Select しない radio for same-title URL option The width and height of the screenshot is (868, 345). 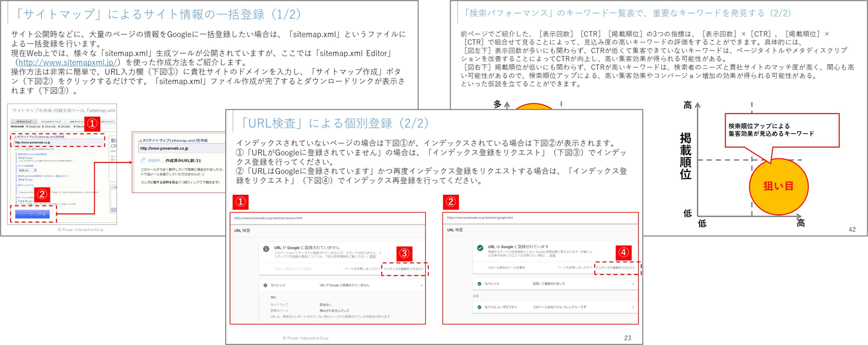(26, 201)
